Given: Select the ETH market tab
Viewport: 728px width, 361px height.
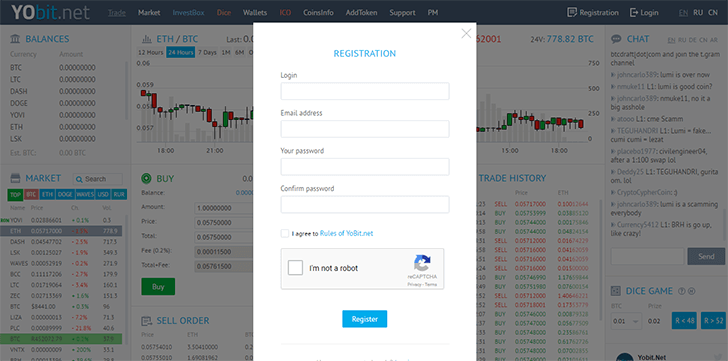Looking at the screenshot, I should pos(46,194).
